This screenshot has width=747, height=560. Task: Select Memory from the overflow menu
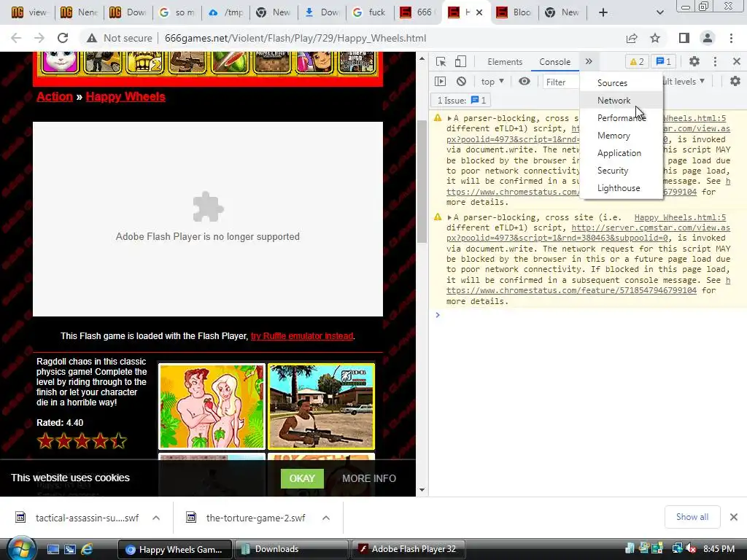point(622,136)
